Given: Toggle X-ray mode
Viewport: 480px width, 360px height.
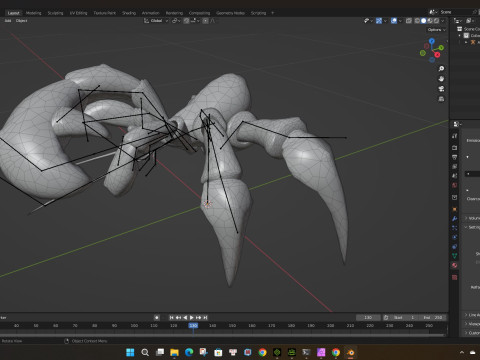Looking at the screenshot, I should (x=409, y=21).
